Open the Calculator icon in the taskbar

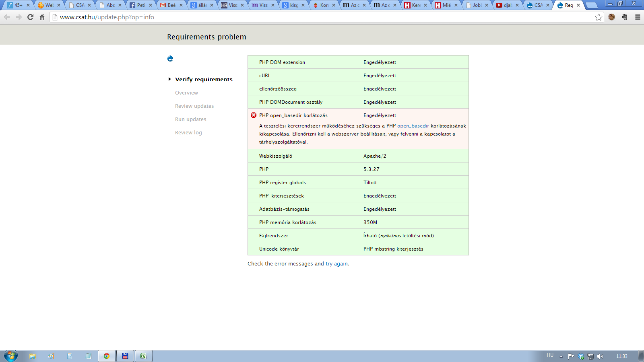tap(70, 356)
